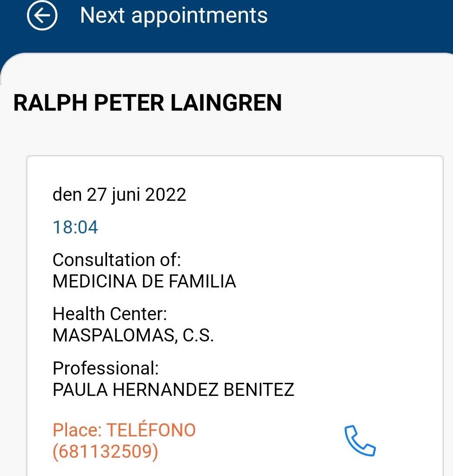453x476 pixels.
Task: Select MEDICINA DE FAMILIA text
Action: click(x=144, y=281)
